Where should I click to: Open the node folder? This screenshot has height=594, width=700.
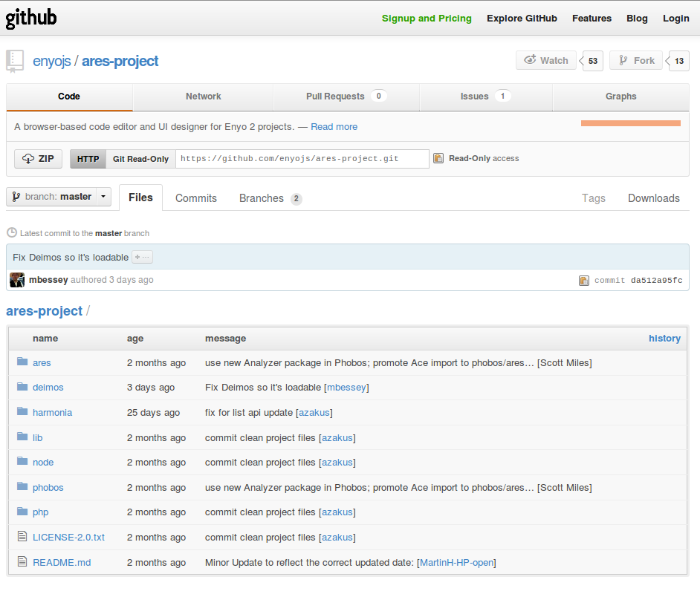(x=43, y=463)
